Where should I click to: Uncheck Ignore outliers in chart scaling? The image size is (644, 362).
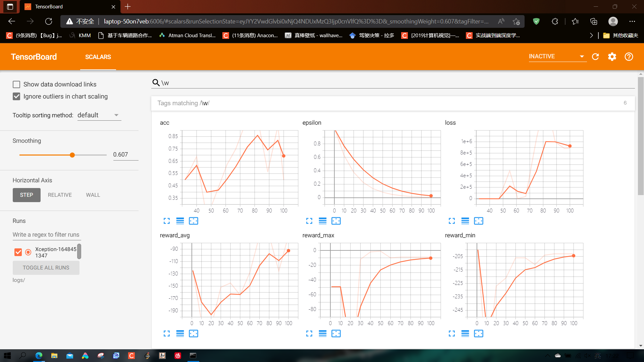coord(16,97)
